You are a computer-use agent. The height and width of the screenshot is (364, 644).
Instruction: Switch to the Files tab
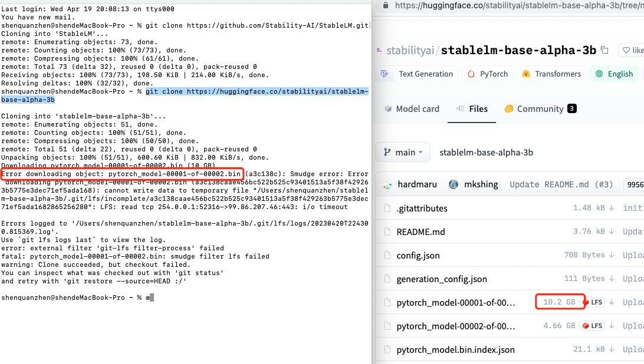pyautogui.click(x=472, y=109)
